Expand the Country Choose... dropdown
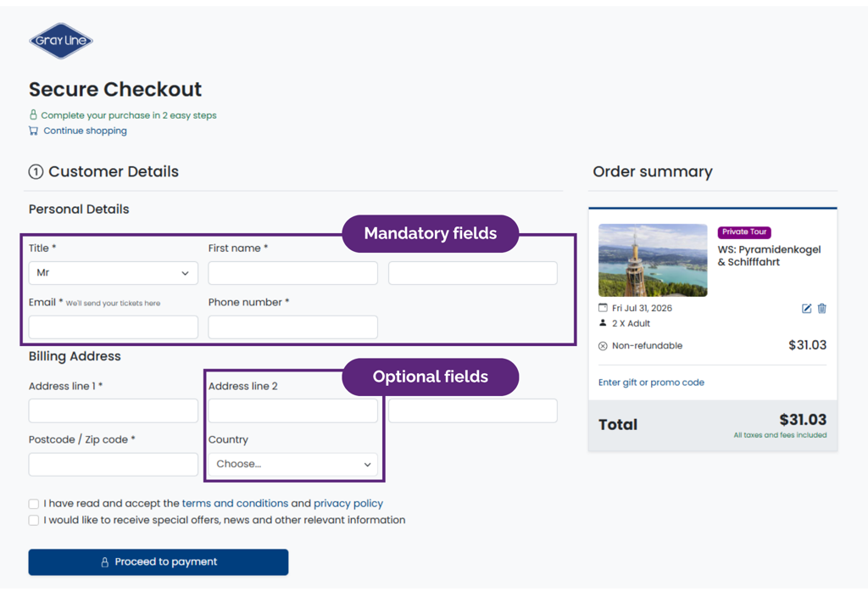Image resolution: width=868 pixels, height=614 pixels. pyautogui.click(x=292, y=464)
